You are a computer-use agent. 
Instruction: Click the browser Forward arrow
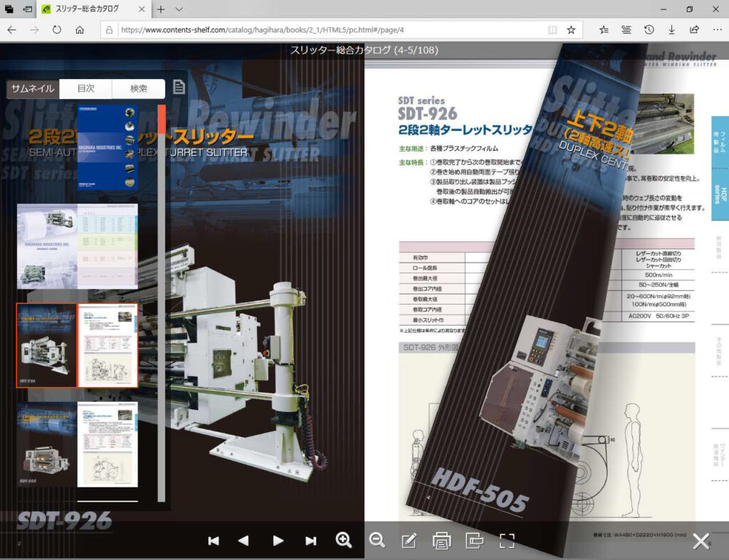(x=34, y=30)
